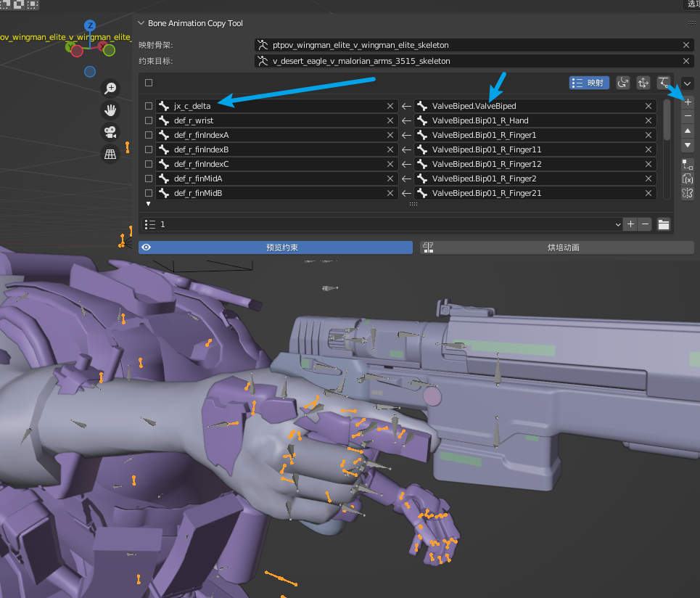This screenshot has height=598, width=700.
Task: Switch to the 映射 mapping tab
Action: pos(589,83)
